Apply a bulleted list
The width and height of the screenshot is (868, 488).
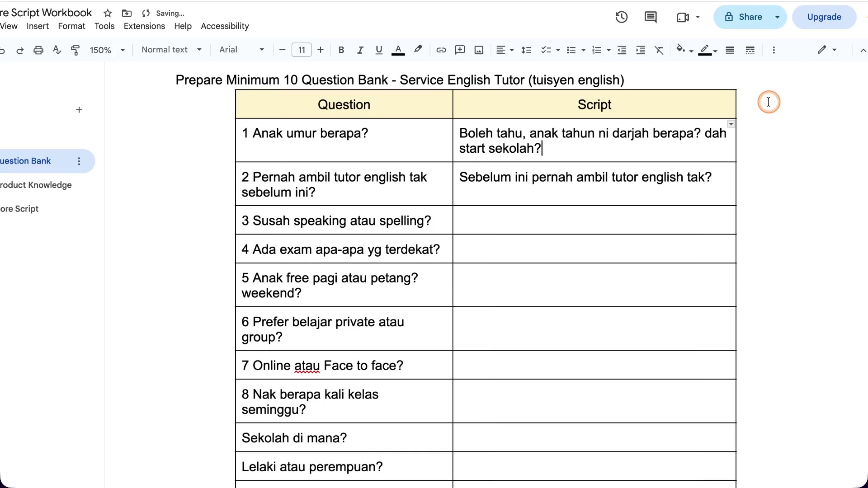point(571,50)
